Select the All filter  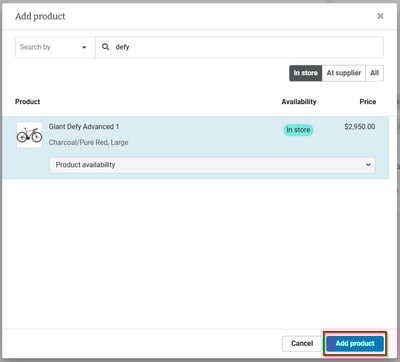pyautogui.click(x=374, y=73)
